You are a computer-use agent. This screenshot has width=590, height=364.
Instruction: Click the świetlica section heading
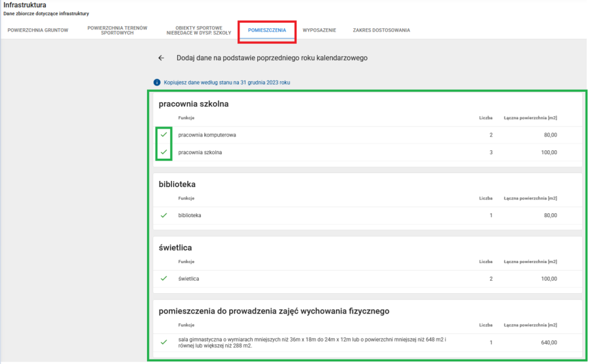click(x=175, y=248)
